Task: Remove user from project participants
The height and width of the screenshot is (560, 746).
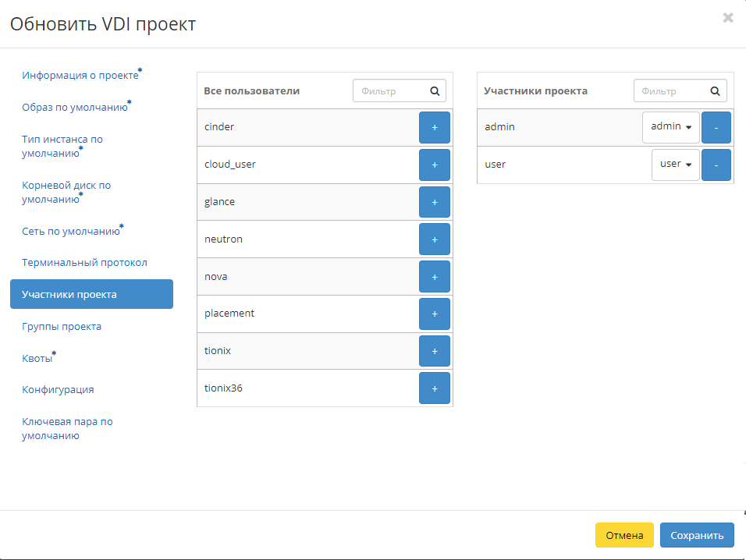Action: pos(716,165)
